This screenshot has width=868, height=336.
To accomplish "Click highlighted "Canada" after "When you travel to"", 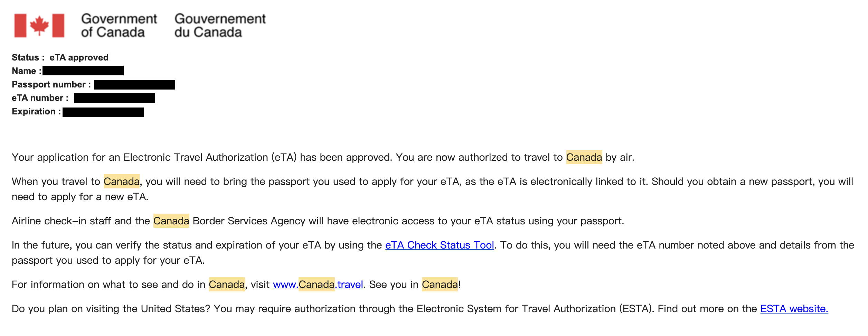I will [121, 181].
